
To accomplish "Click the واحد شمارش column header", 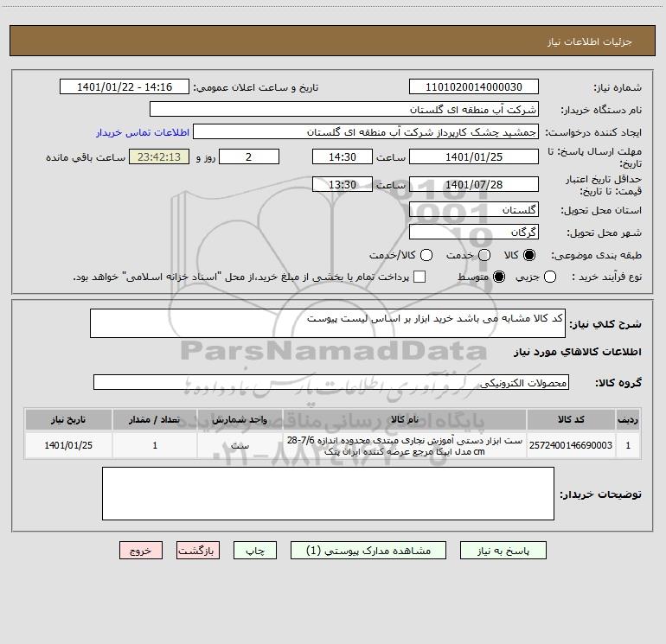I will point(240,419).
